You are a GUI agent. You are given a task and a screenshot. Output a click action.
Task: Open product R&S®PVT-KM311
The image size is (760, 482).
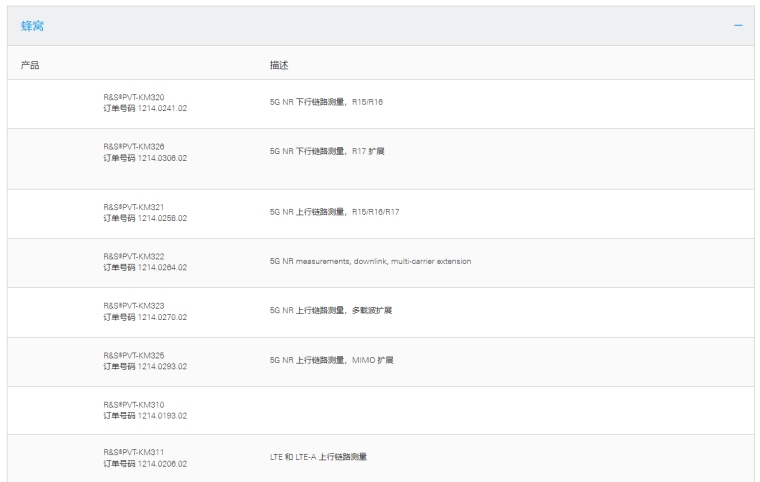[x=134, y=452]
